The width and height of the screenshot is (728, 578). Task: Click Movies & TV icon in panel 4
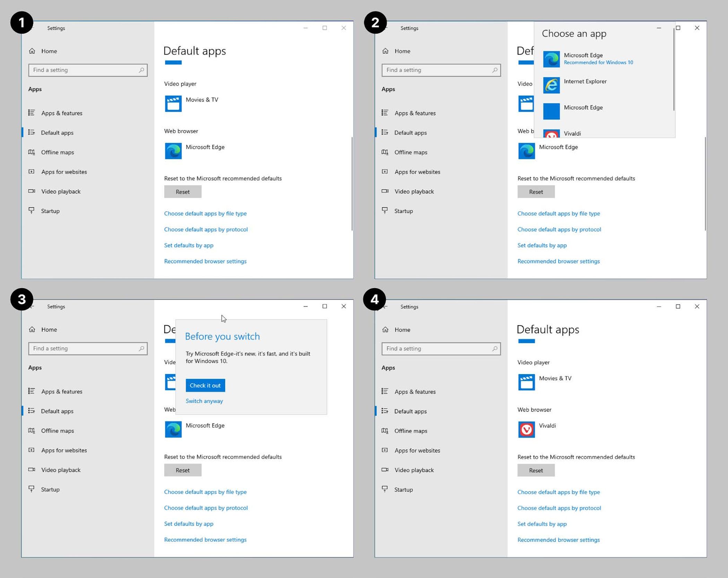tap(526, 382)
